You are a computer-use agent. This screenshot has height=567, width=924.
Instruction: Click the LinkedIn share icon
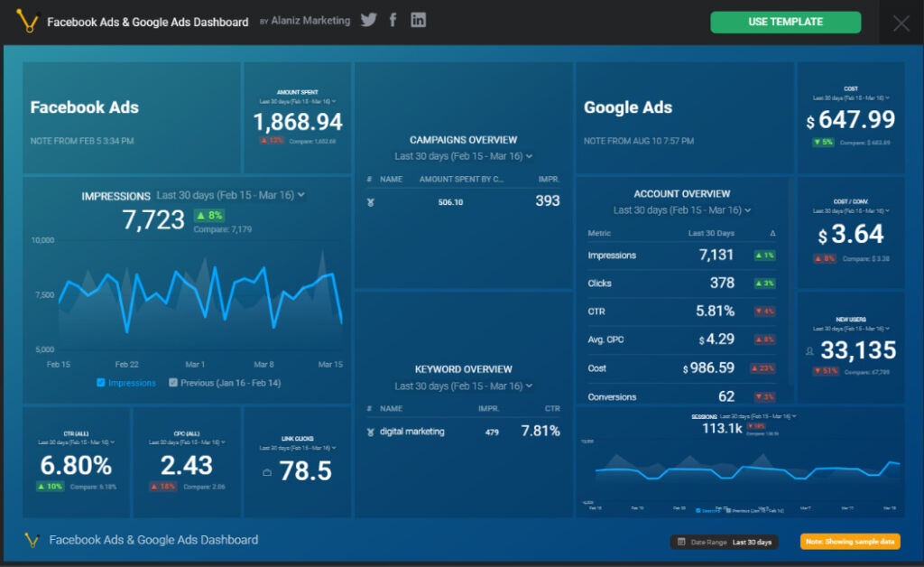(418, 21)
